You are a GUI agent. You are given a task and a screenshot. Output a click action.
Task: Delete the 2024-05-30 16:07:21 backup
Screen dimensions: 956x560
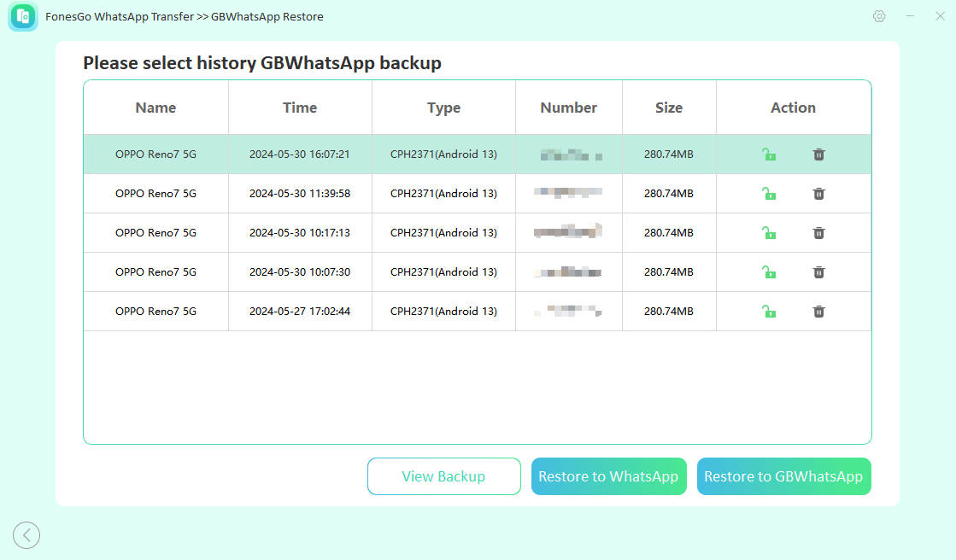coord(818,155)
